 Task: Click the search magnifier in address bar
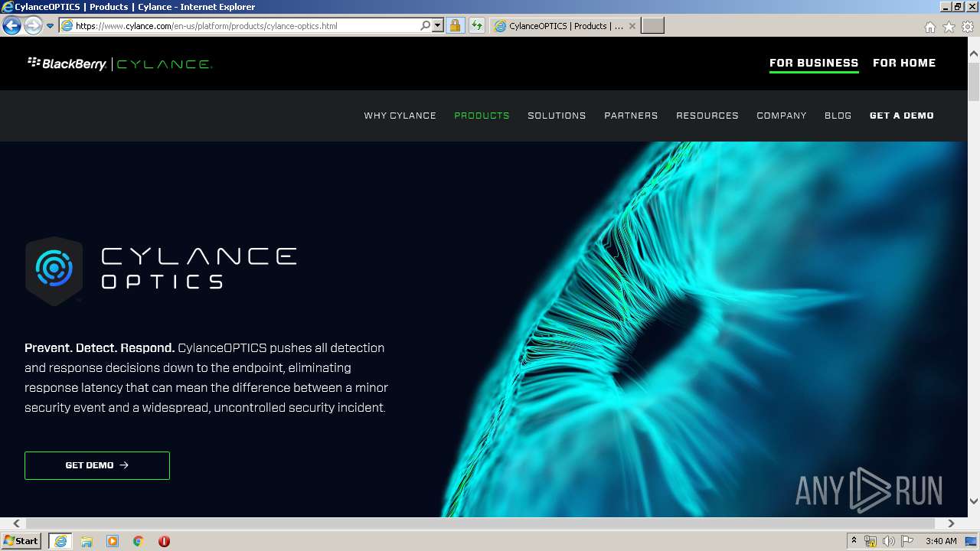(x=426, y=26)
